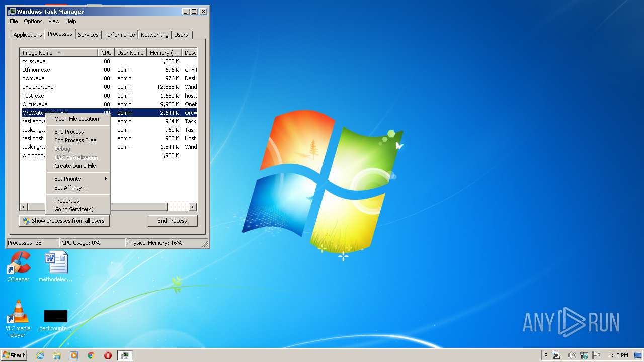Maximize the Task Manager window

point(194,11)
